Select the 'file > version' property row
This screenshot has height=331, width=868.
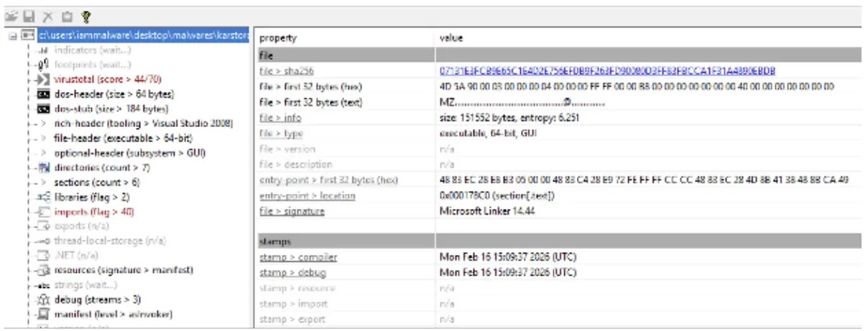(558, 149)
